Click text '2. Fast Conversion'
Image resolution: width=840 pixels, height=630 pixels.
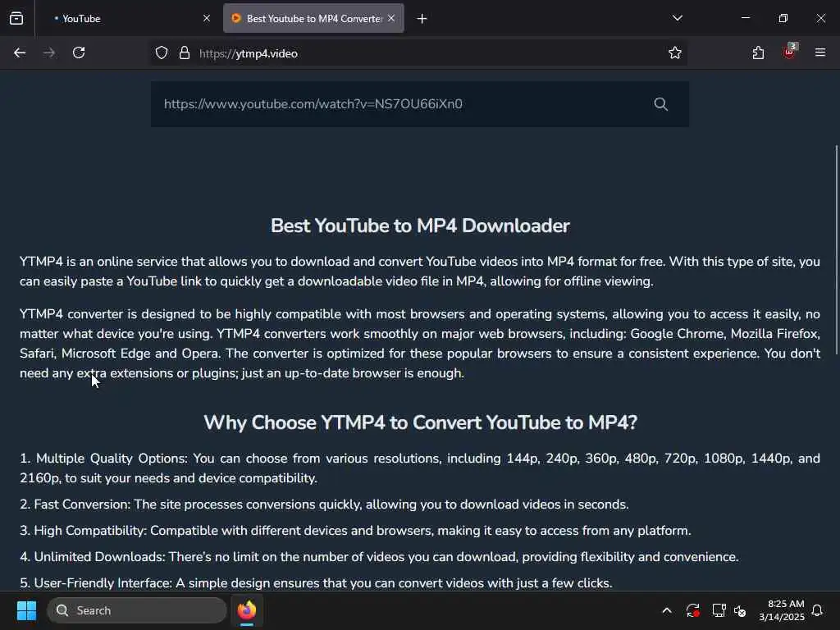(x=75, y=504)
